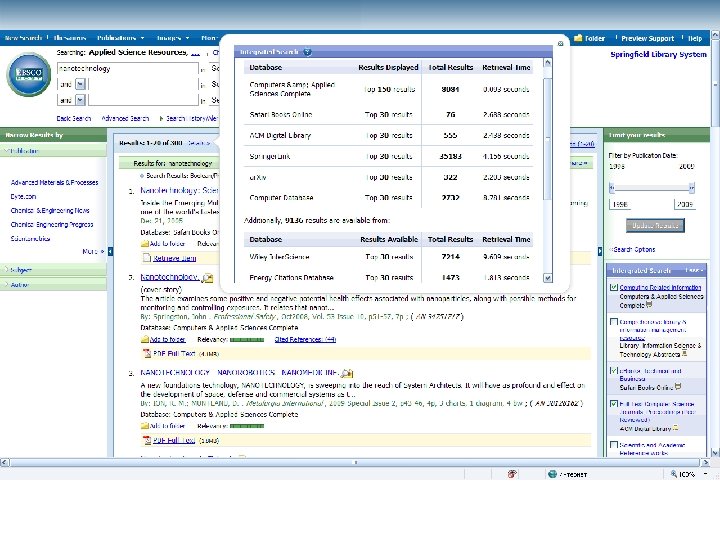Collapse the right Limit results panel arrow
The width and height of the screenshot is (720, 540).
[x=600, y=251]
